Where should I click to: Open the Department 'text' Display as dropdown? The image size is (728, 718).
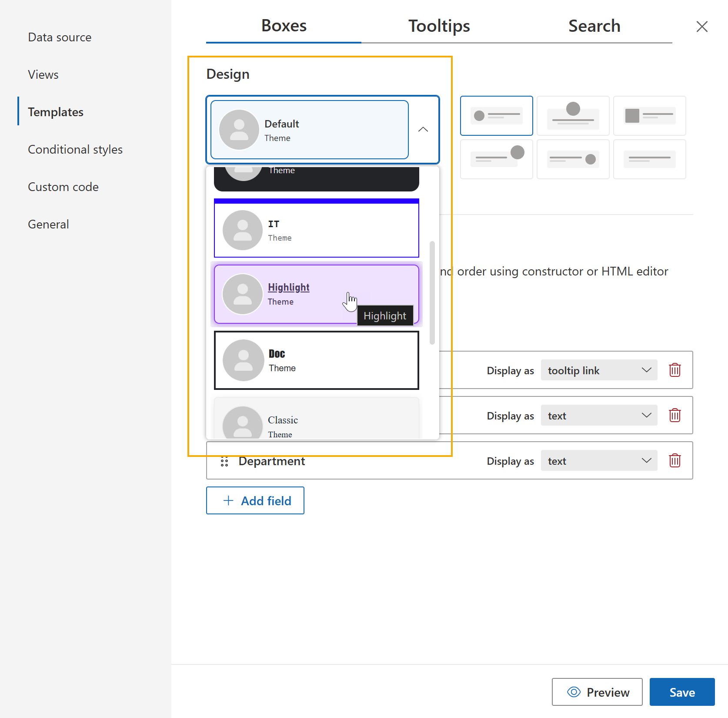pyautogui.click(x=599, y=460)
